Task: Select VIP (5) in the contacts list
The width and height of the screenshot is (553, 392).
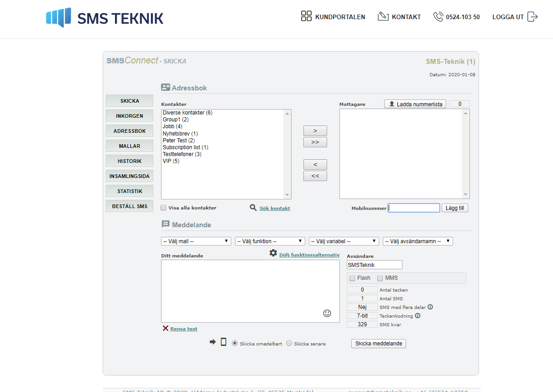Action: pos(171,161)
